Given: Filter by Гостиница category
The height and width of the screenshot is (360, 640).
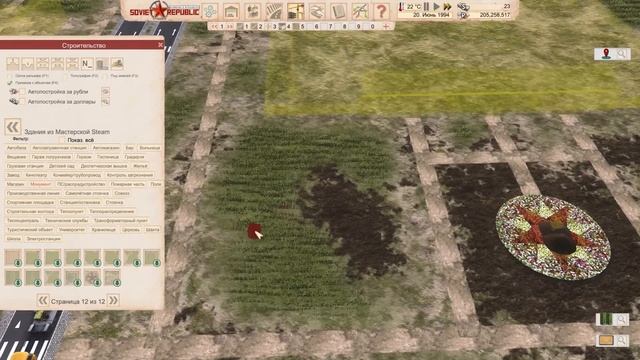Looking at the screenshot, I should [x=108, y=157].
